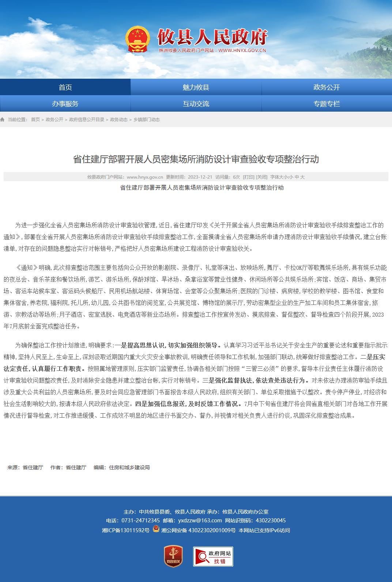Viewport: 392px width, 582px height.
Task: Click the 政府网站找错 badge
Action: [x=213, y=557]
